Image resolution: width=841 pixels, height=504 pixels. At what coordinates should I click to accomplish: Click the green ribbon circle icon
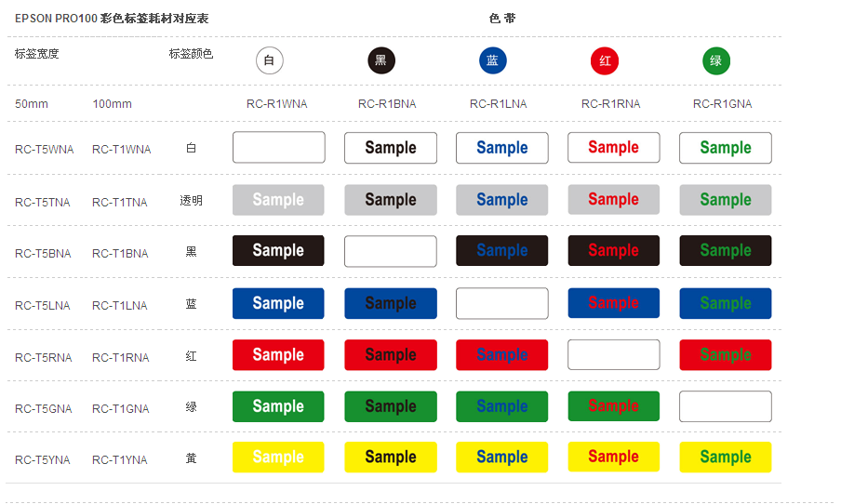(x=716, y=61)
